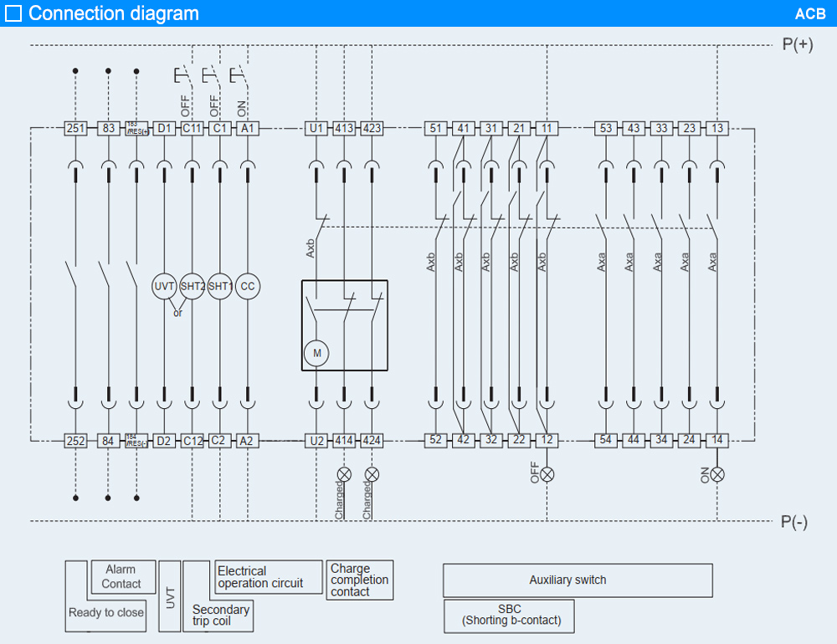Select terminal box U1
Viewport: 837px width, 644px height.
click(316, 128)
